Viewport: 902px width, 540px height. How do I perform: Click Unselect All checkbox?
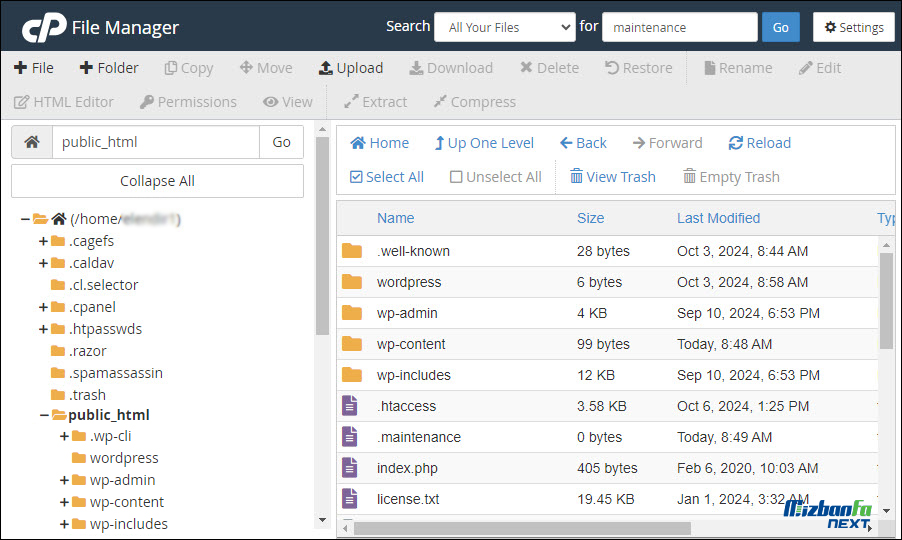[x=495, y=177]
